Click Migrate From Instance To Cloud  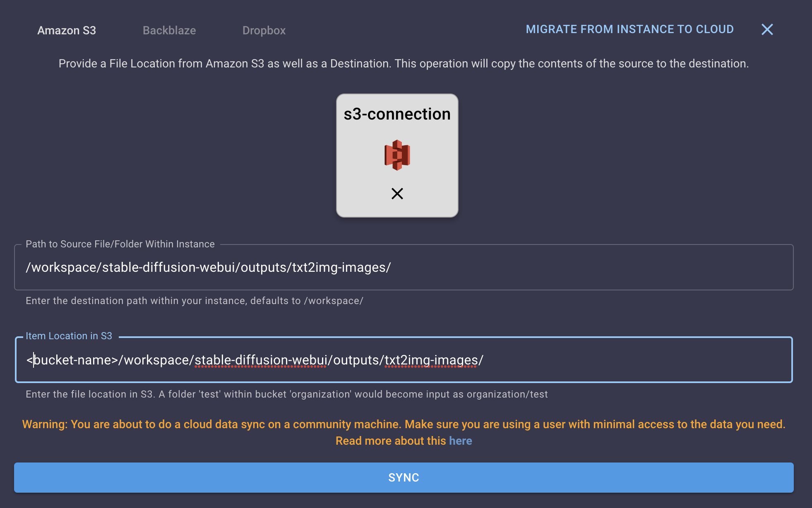point(629,29)
